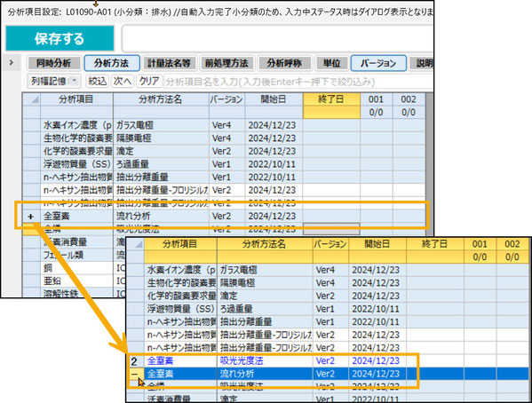Focus the 分析項目名を入力 search field
532x403 pixels.
[298, 82]
